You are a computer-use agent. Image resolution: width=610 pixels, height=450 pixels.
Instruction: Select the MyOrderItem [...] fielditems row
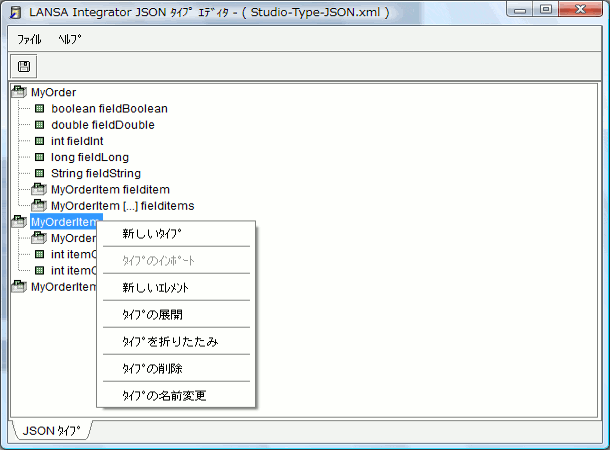123,205
